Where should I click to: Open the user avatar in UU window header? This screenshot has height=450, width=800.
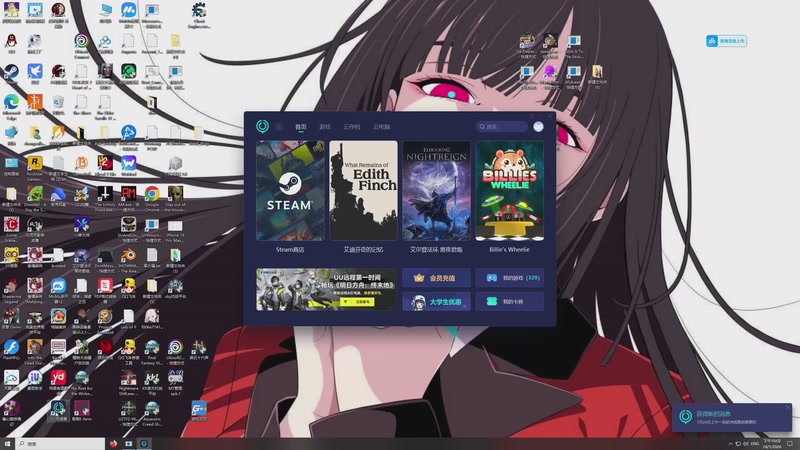click(538, 127)
